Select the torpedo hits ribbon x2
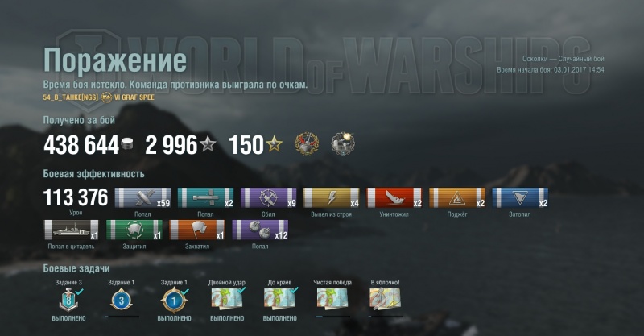644x336 pixels. tap(205, 198)
